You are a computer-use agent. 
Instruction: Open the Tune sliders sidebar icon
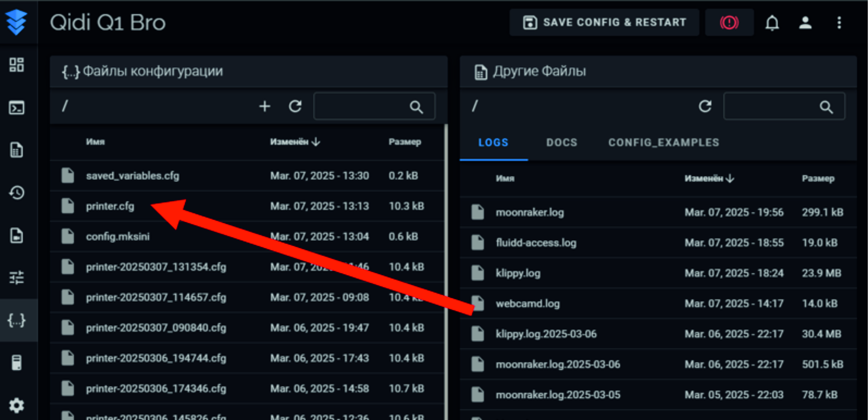(16, 277)
